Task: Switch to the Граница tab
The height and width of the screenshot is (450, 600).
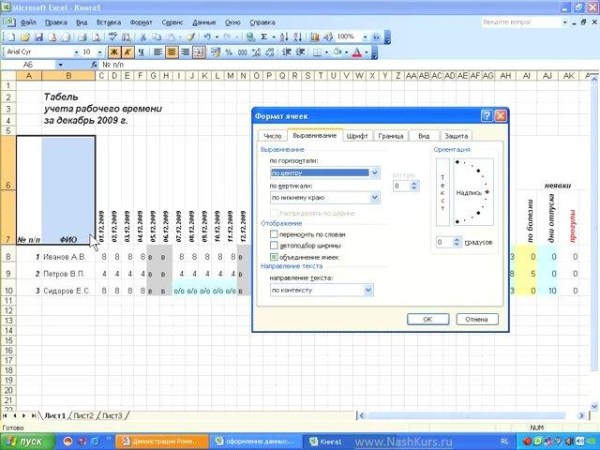Action: coord(391,136)
